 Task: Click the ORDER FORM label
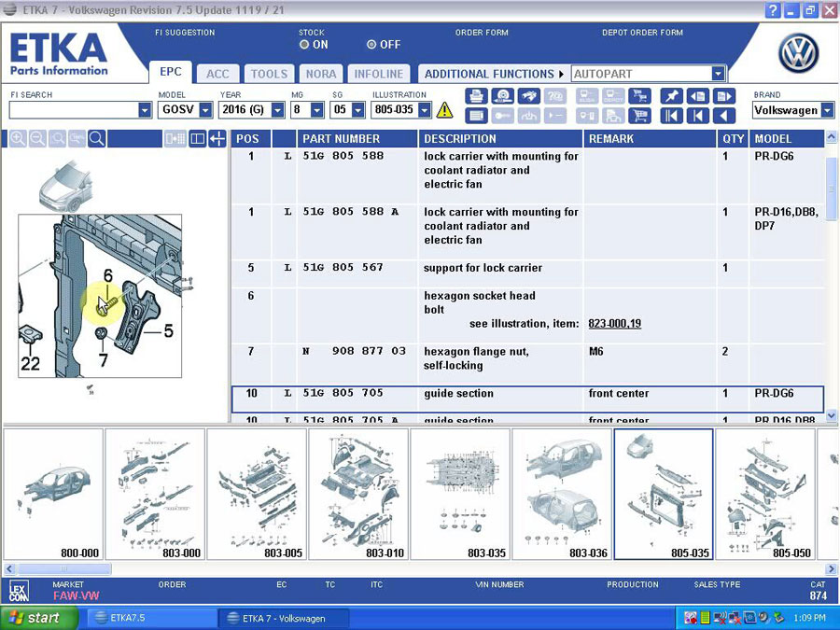(x=482, y=33)
